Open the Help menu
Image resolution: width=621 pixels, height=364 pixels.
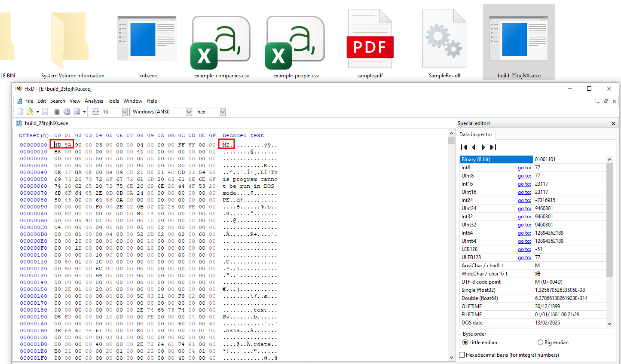pos(152,101)
